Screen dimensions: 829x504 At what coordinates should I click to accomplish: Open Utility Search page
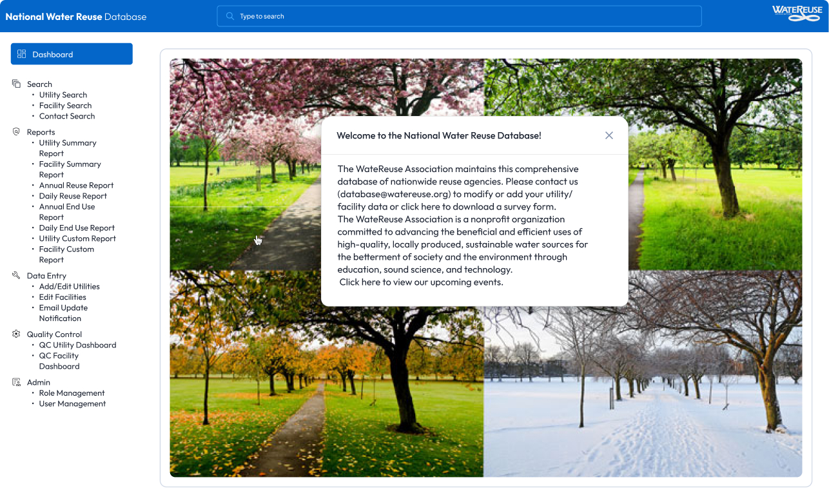coord(63,95)
